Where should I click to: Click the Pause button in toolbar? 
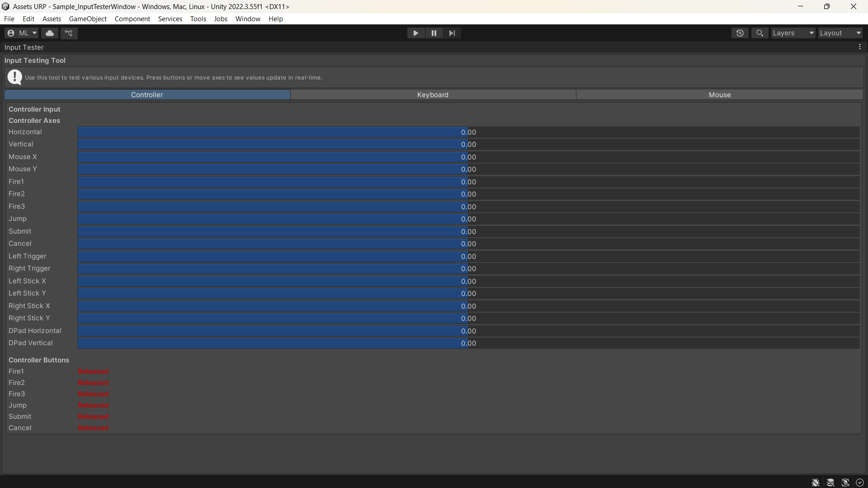(434, 33)
